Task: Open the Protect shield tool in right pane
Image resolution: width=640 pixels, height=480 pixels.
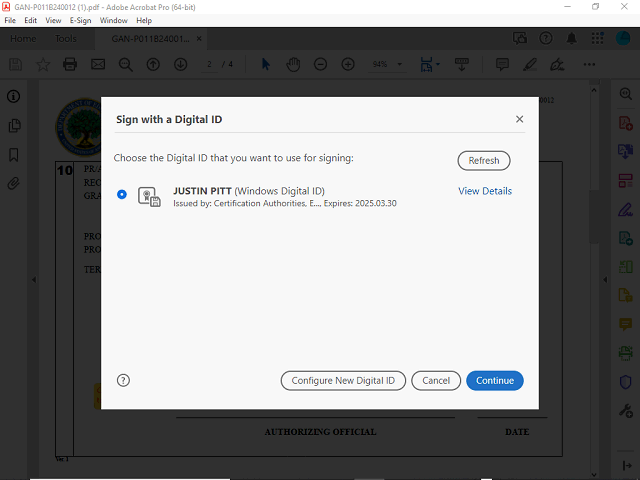Action: click(626, 382)
